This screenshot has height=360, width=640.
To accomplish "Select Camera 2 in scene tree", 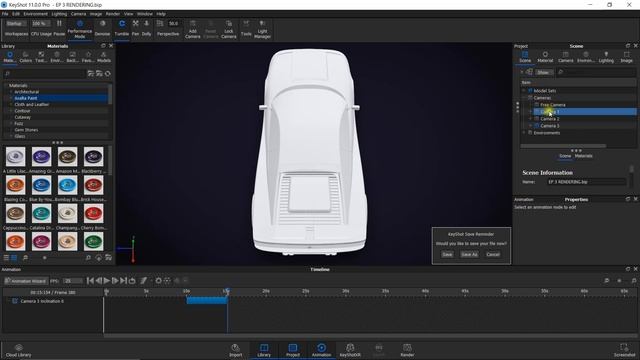I will click(549, 119).
